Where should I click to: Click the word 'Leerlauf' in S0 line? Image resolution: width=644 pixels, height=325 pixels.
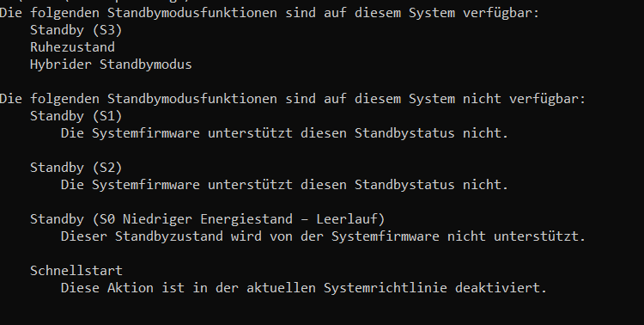[346, 219]
